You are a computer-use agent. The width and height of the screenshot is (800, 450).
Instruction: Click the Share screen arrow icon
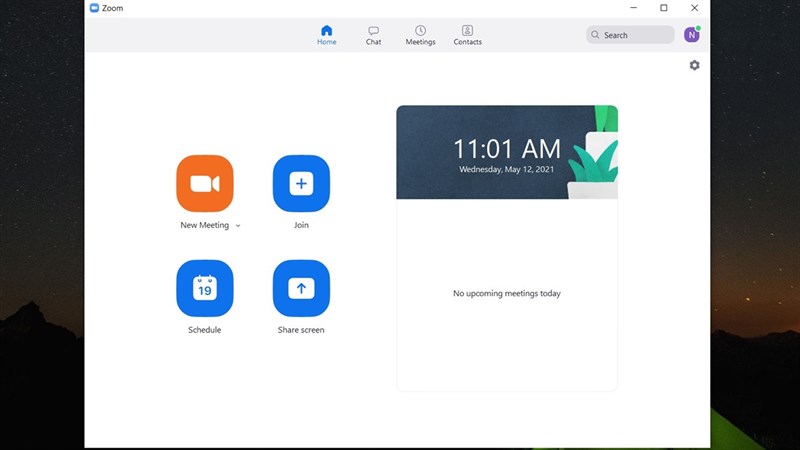tap(301, 288)
